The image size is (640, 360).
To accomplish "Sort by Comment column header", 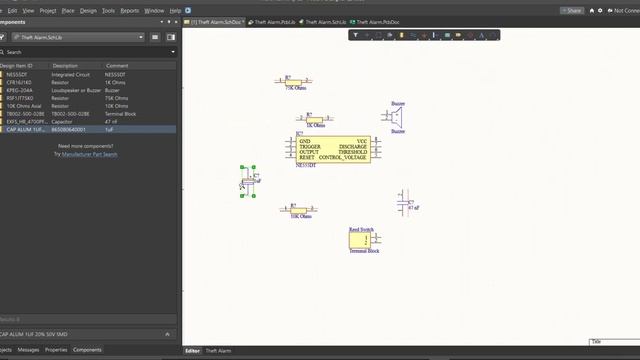I will point(140,66).
